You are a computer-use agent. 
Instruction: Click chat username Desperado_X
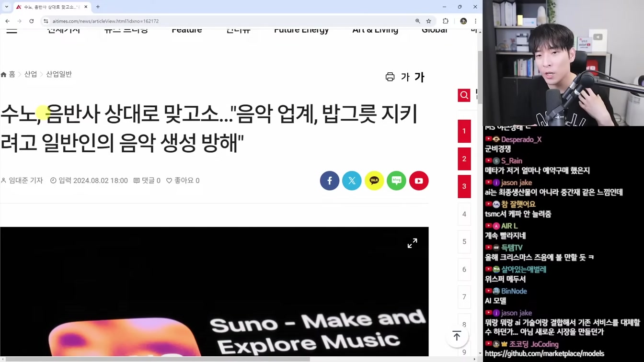pos(521,139)
